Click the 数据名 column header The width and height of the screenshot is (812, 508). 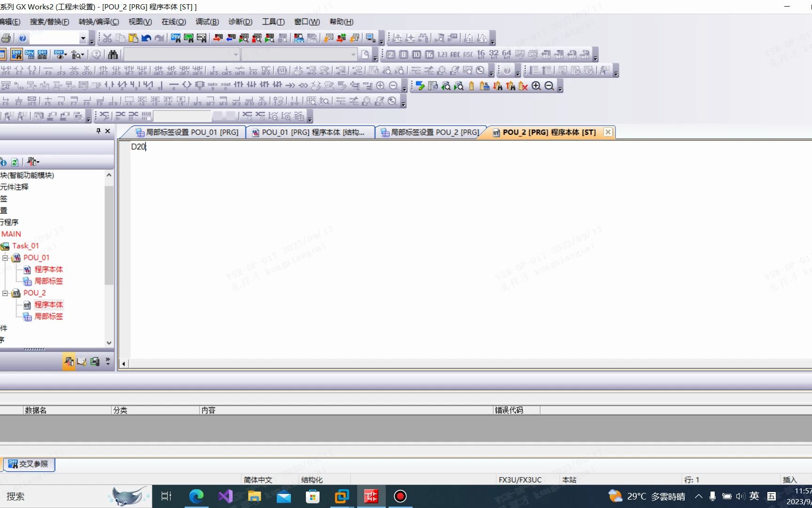click(67, 410)
